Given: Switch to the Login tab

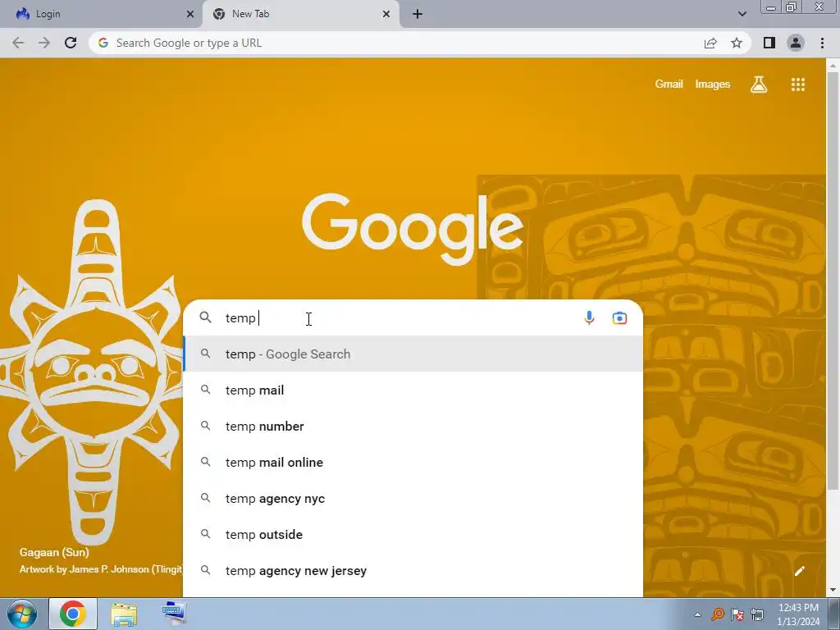Looking at the screenshot, I should coord(101,14).
